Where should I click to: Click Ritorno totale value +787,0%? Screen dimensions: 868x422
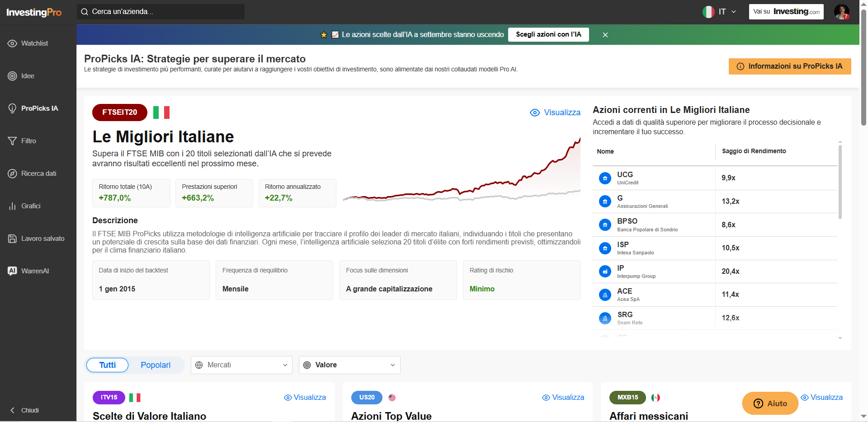tap(115, 198)
